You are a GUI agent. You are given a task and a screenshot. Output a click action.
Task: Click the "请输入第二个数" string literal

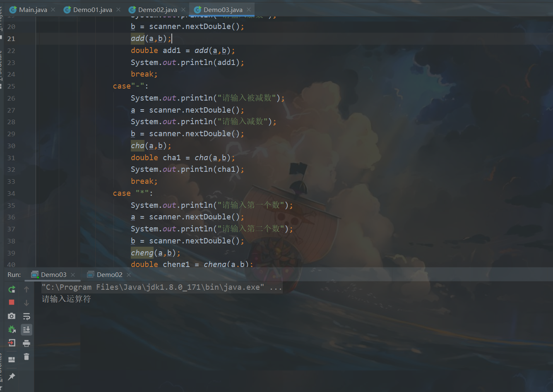click(x=251, y=229)
